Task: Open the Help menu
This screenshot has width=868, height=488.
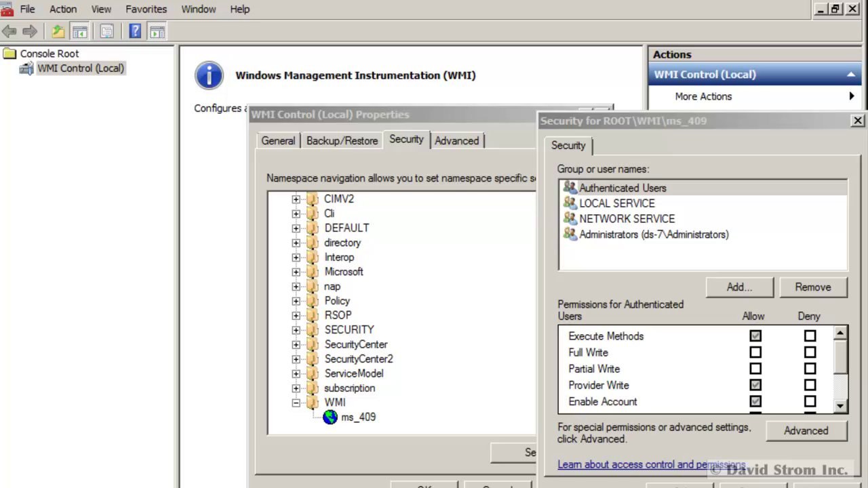Action: tap(240, 9)
